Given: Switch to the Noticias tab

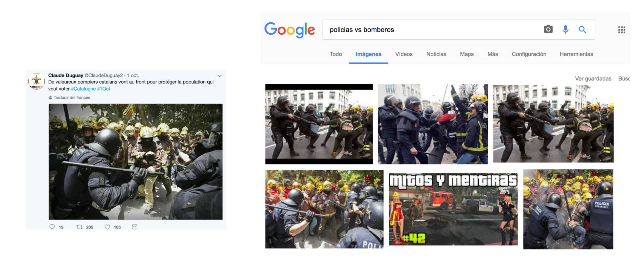Looking at the screenshot, I should 436,54.
